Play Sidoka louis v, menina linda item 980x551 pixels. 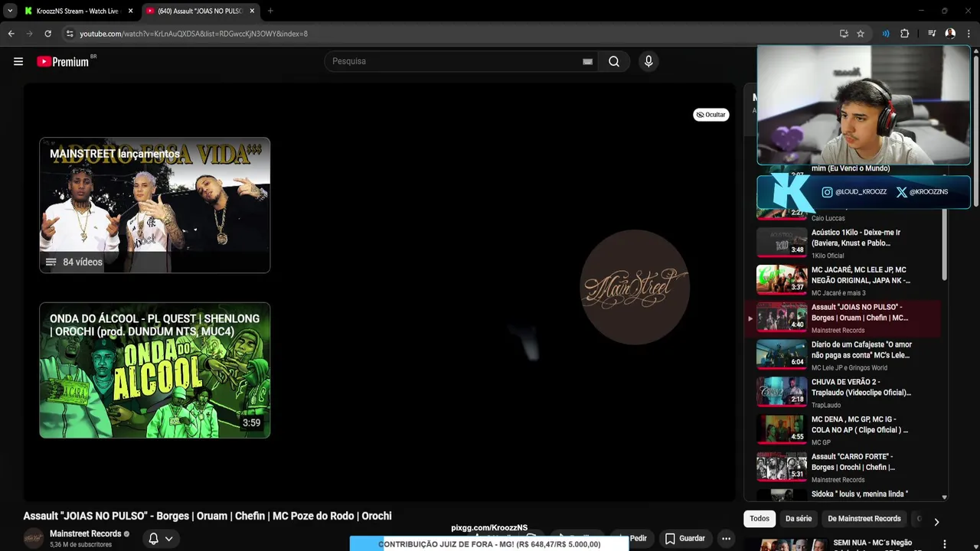click(x=848, y=495)
